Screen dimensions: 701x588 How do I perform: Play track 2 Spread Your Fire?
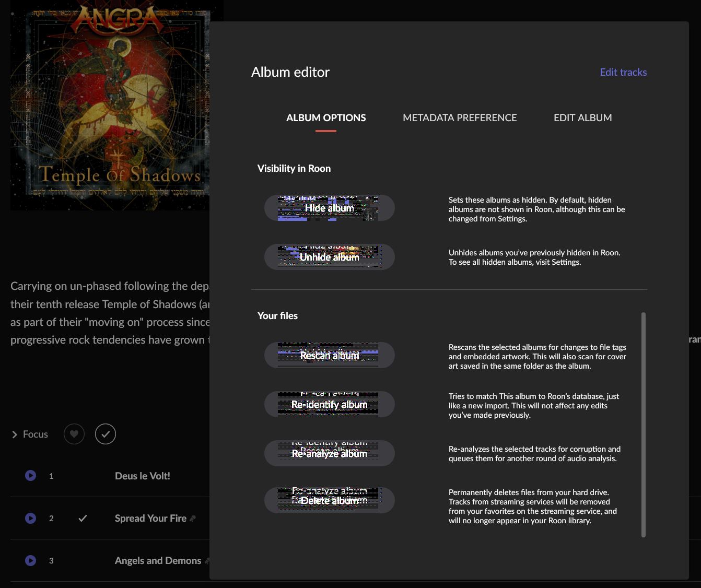pos(31,518)
